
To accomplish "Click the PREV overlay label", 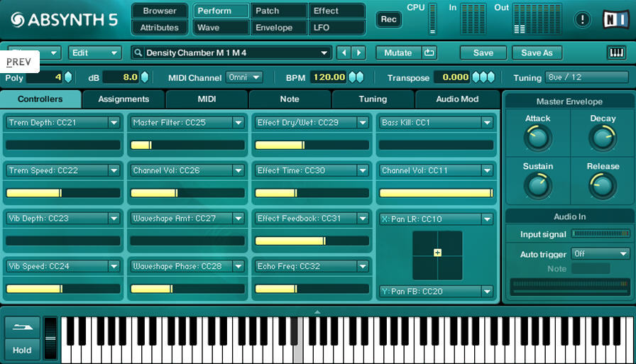I will pyautogui.click(x=18, y=62).
